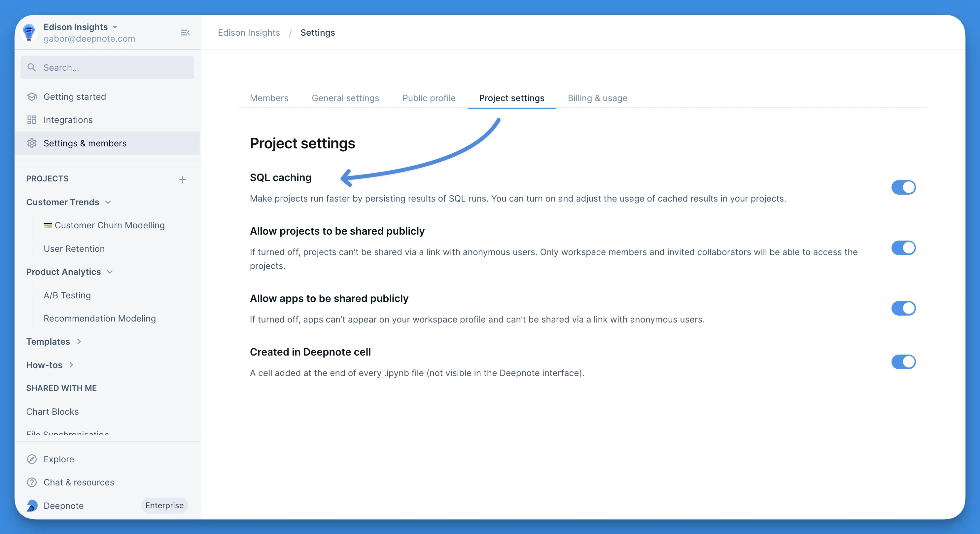Collapse the sidebar with the menu icon

(x=185, y=33)
